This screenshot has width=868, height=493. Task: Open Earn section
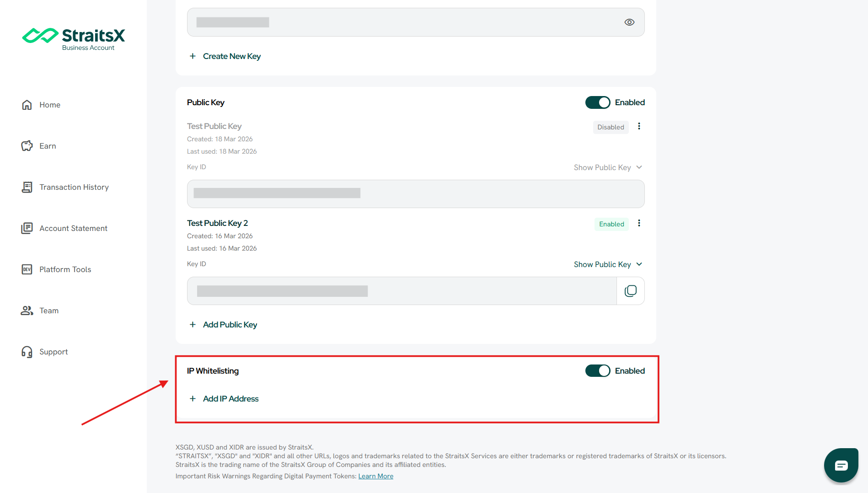(x=48, y=146)
